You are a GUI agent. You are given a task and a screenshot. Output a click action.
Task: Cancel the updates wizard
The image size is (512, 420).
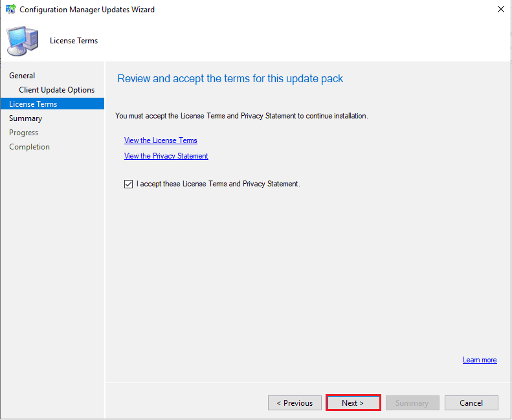471,403
